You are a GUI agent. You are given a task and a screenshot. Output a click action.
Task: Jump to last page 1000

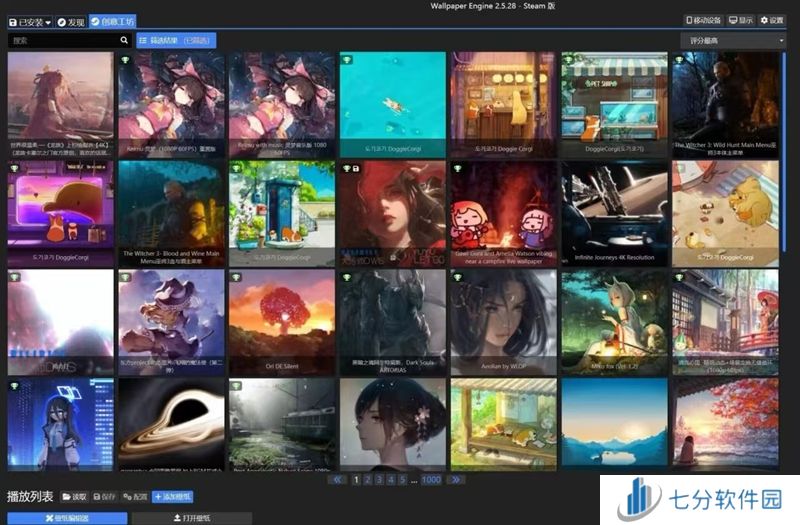pos(431,480)
